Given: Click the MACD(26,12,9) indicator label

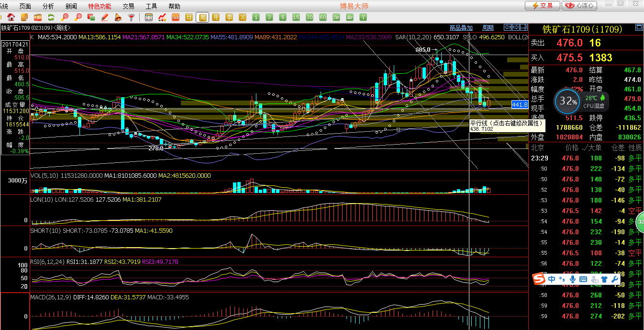Looking at the screenshot, I should 50,297.
